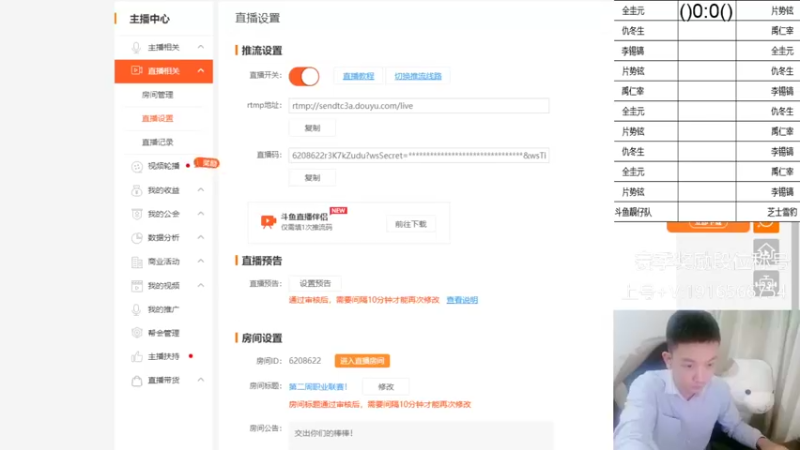Click the 我的收益 money bag icon
800x450 pixels.
136,190
